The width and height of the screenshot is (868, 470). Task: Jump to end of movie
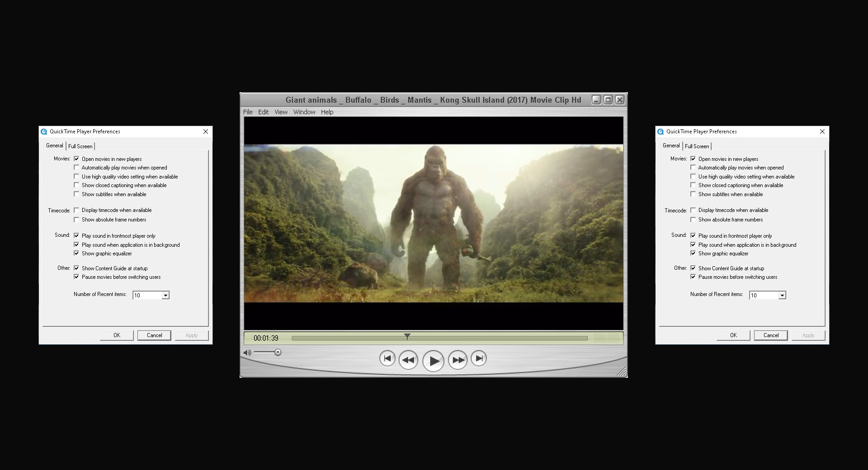pyautogui.click(x=478, y=358)
